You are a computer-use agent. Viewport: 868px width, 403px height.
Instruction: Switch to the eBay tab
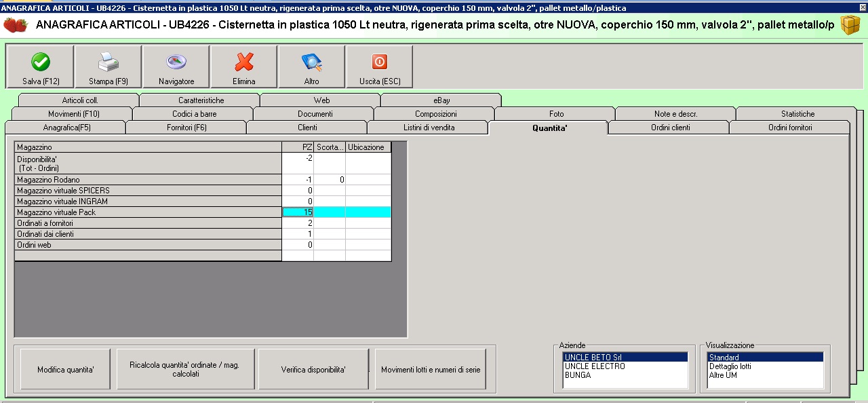pos(441,100)
